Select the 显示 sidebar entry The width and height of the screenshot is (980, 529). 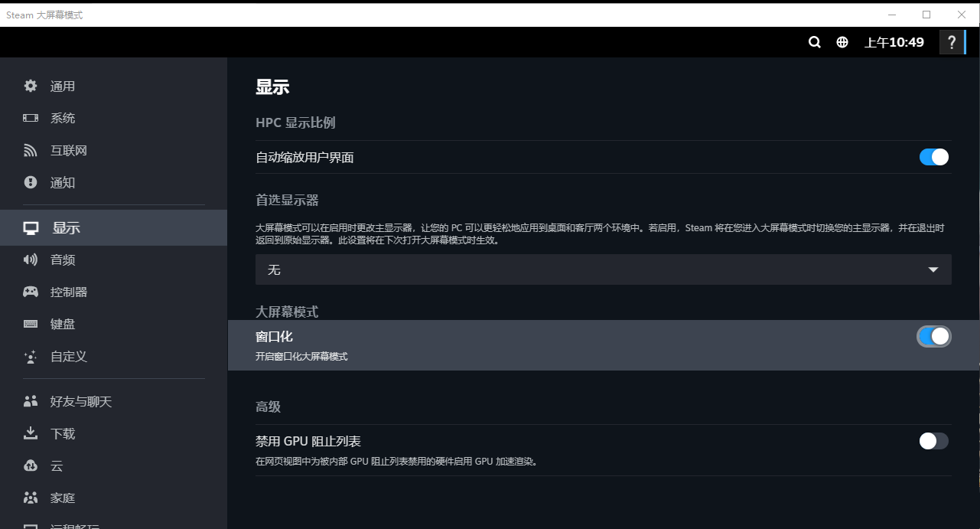[113, 227]
